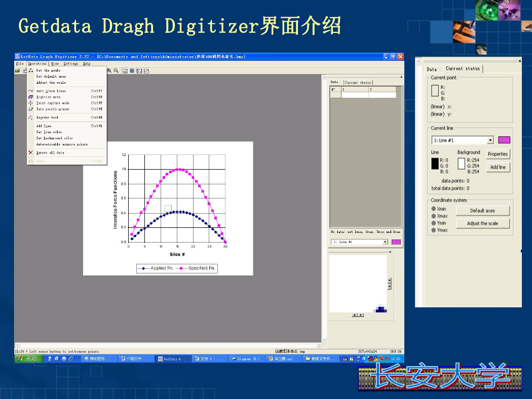This screenshot has height=399, width=532.
Task: Click the Y column header in data table
Action: tap(383, 90)
